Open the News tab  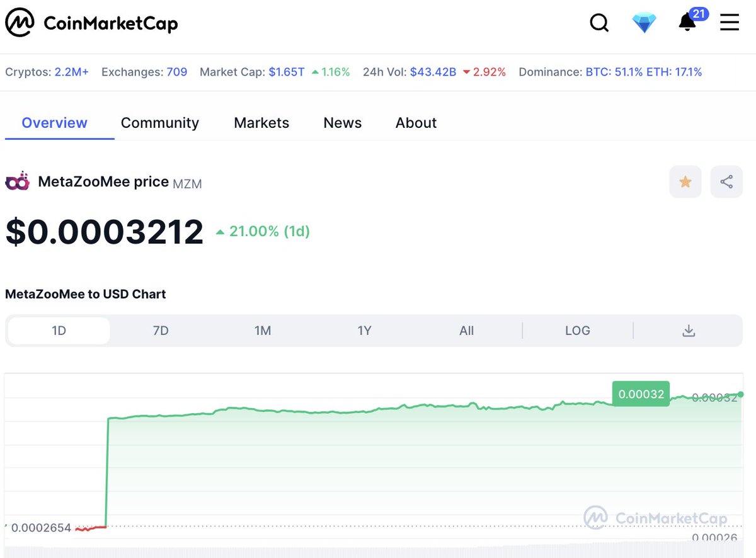(343, 123)
